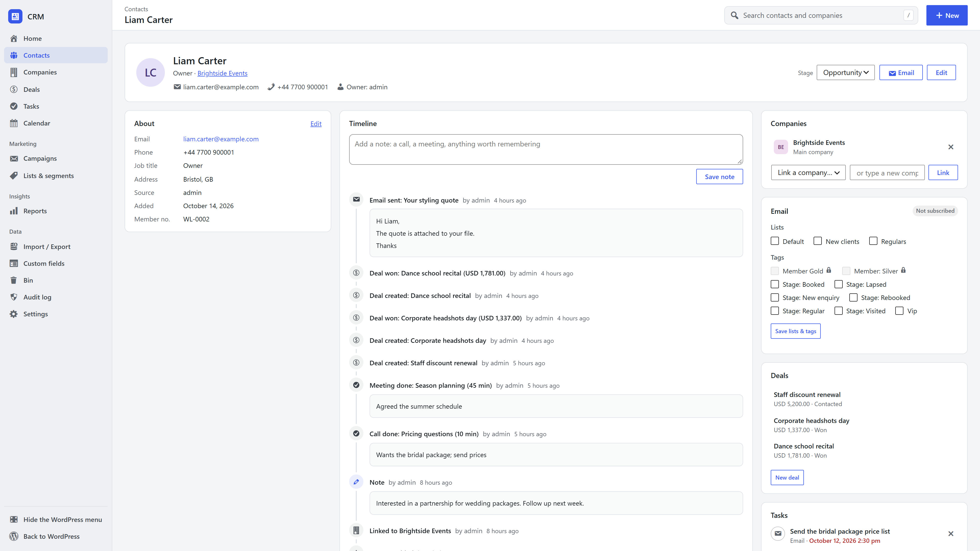Go to Contacts in the sidebar
Viewport: 980px width, 551px height.
pos(56,55)
